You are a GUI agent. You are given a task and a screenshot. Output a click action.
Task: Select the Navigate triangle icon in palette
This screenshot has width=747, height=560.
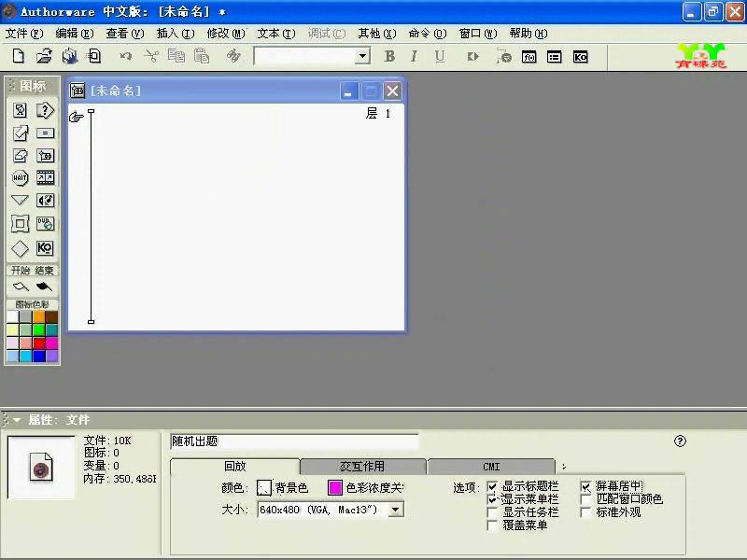tap(20, 200)
